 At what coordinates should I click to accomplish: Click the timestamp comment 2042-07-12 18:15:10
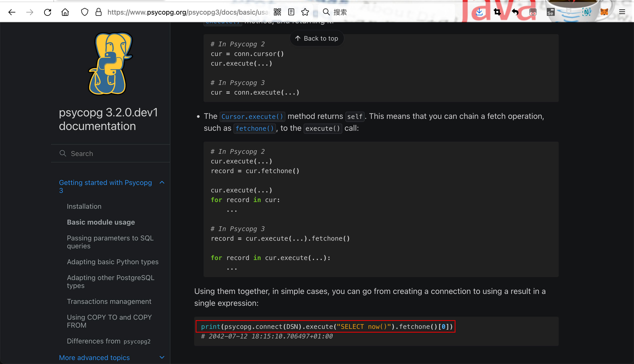coord(267,336)
